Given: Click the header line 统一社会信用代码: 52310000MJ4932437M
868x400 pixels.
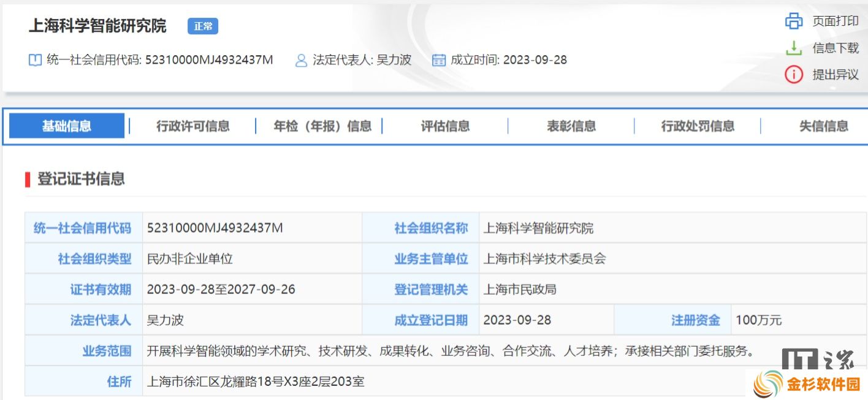Looking at the screenshot, I should click(x=160, y=60).
